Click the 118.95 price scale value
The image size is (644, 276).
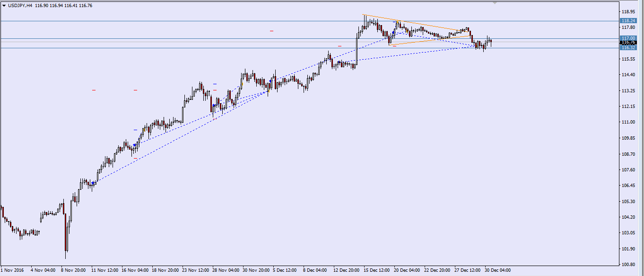pyautogui.click(x=628, y=11)
